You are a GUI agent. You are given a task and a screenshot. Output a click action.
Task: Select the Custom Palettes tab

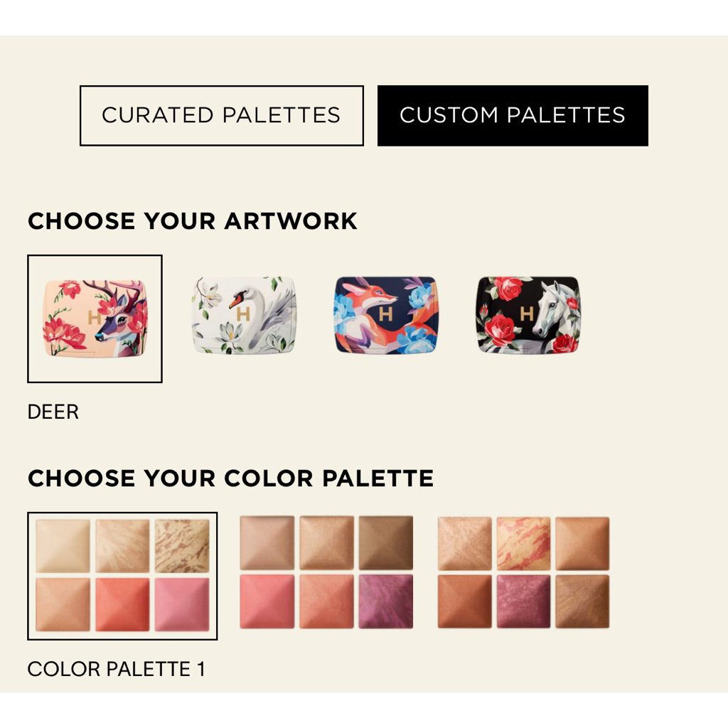click(x=512, y=115)
